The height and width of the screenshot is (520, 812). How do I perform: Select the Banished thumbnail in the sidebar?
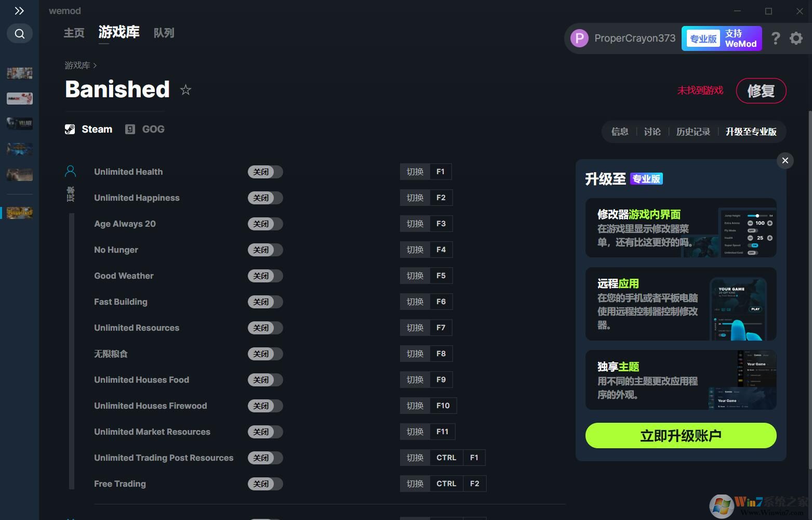[20, 212]
